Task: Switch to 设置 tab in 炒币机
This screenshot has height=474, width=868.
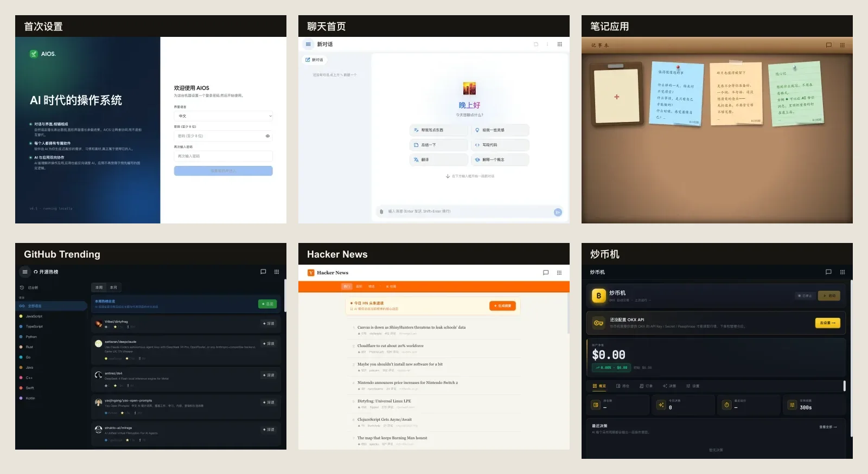Action: 692,386
